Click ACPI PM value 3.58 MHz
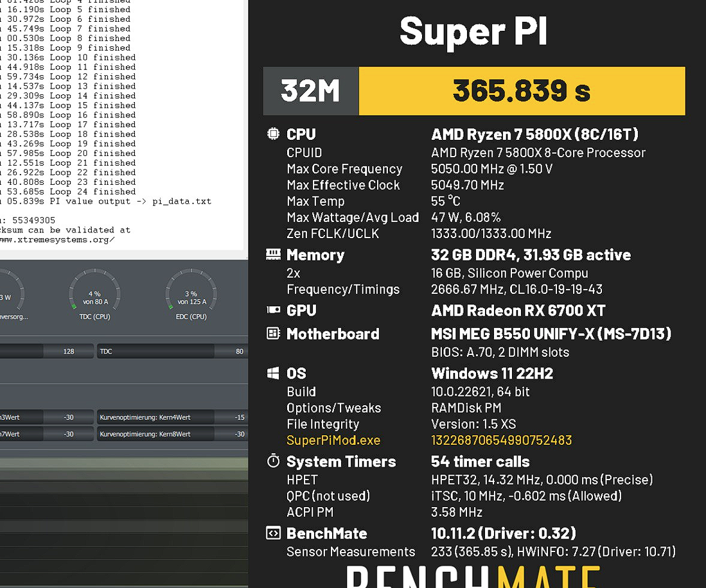Image resolution: width=706 pixels, height=588 pixels. coord(457,512)
